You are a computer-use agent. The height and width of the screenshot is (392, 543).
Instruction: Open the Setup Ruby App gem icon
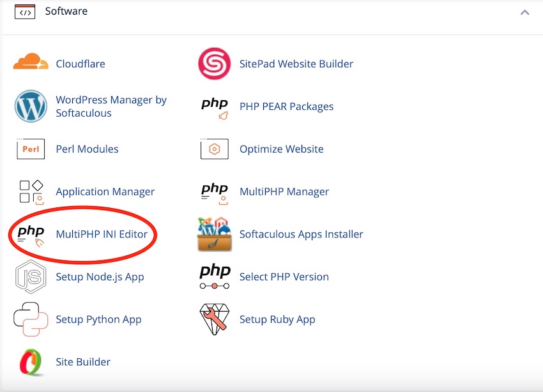[x=215, y=319]
